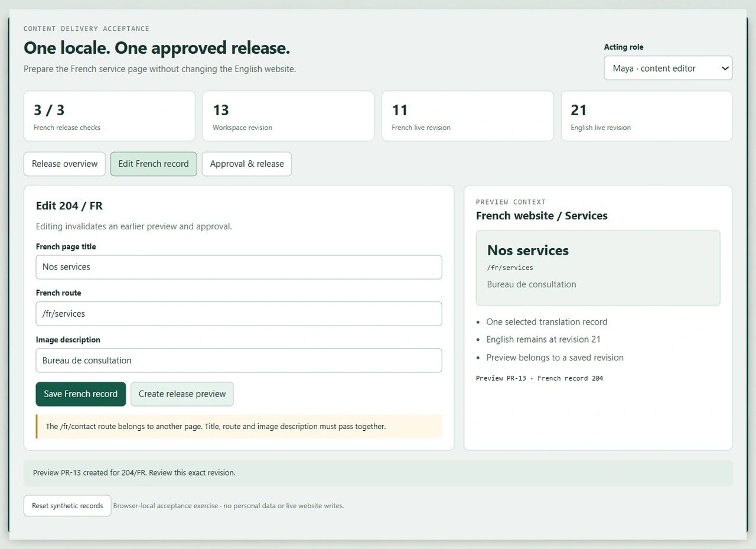Click "Preview PR-13 · French record 204" label
The height and width of the screenshot is (549, 756).
[540, 378]
